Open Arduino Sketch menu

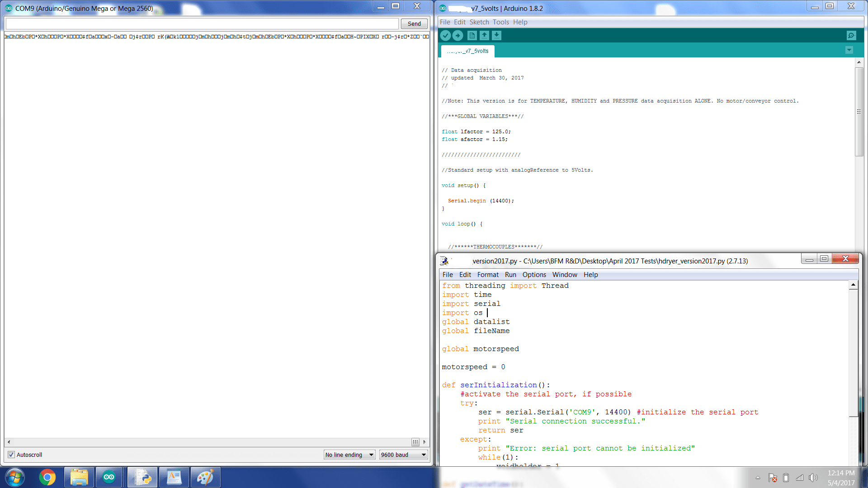click(x=479, y=22)
